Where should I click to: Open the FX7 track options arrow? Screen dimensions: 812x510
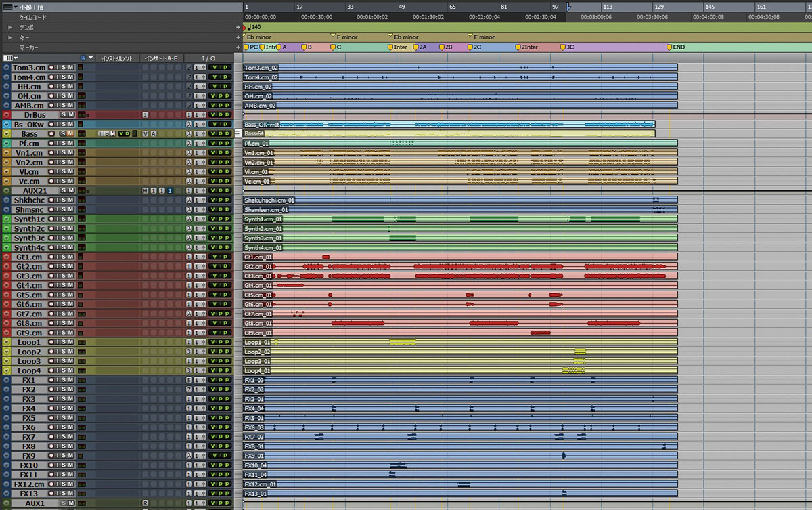click(x=7, y=438)
